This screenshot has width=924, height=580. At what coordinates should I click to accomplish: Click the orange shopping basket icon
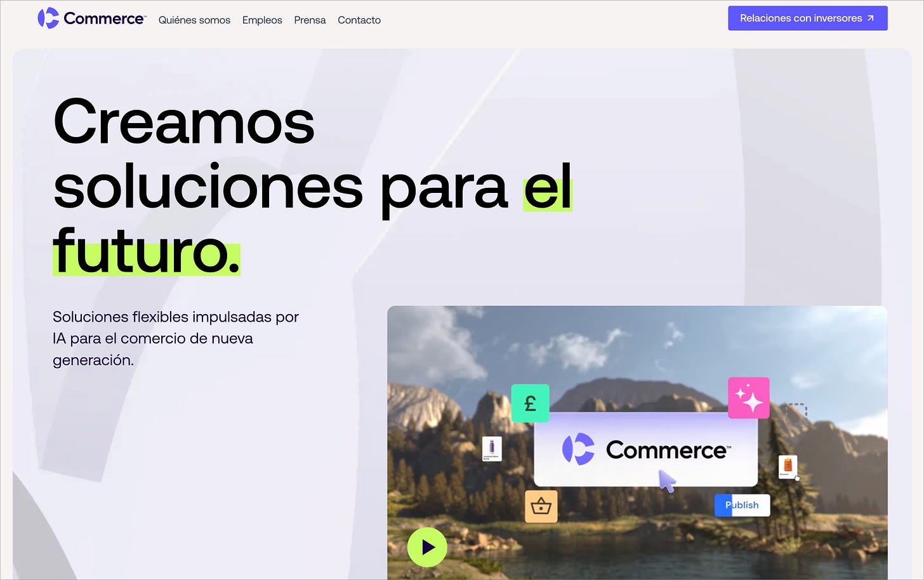pyautogui.click(x=541, y=506)
